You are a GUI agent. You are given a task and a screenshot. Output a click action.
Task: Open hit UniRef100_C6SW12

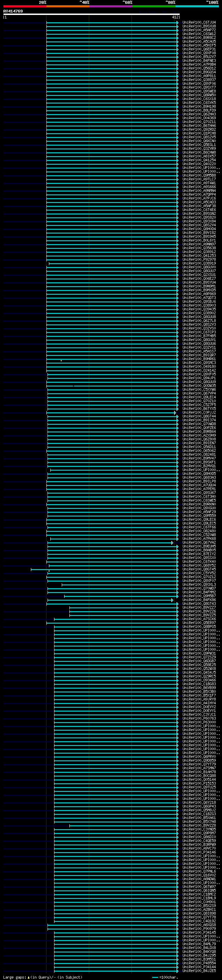[x=199, y=34]
